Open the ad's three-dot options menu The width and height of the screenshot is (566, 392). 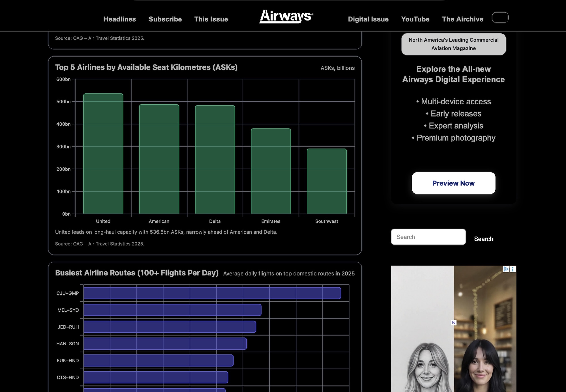(513, 269)
